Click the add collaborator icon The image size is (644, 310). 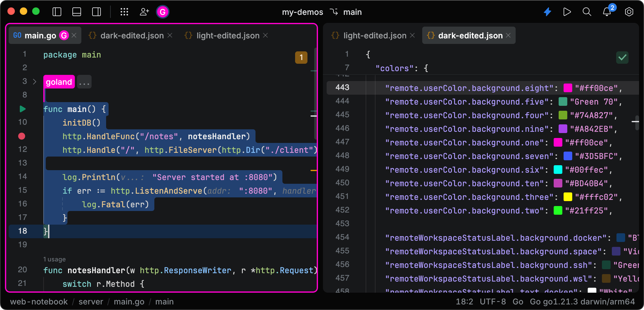[144, 12]
